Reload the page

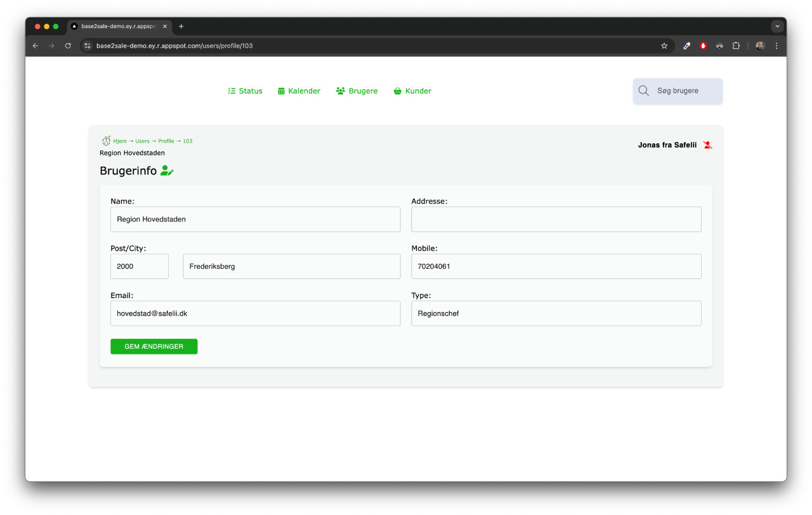68,46
